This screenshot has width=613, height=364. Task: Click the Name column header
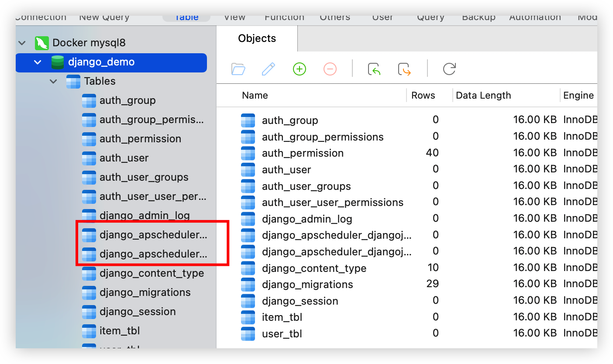(255, 96)
